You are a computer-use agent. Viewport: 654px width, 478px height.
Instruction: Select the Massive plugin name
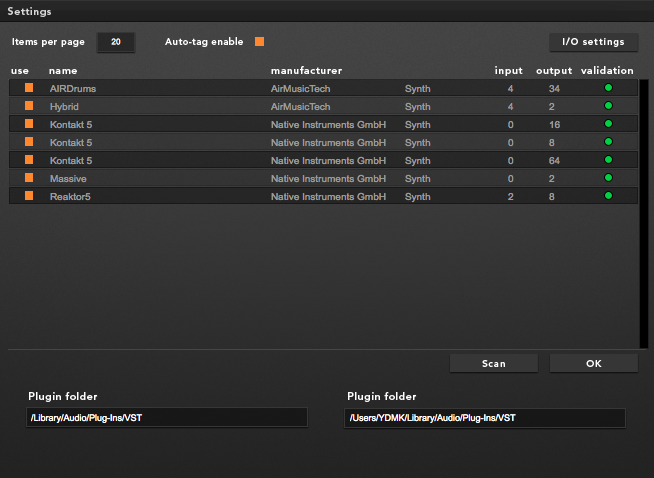click(x=68, y=179)
